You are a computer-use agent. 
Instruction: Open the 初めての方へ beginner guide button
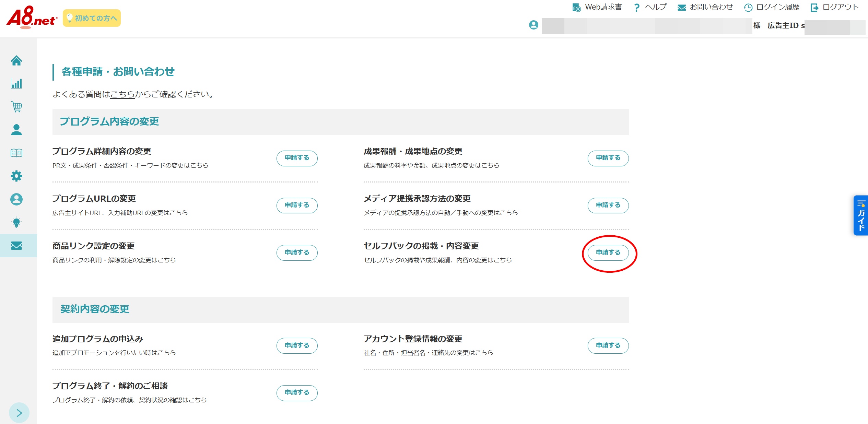pyautogui.click(x=92, y=18)
